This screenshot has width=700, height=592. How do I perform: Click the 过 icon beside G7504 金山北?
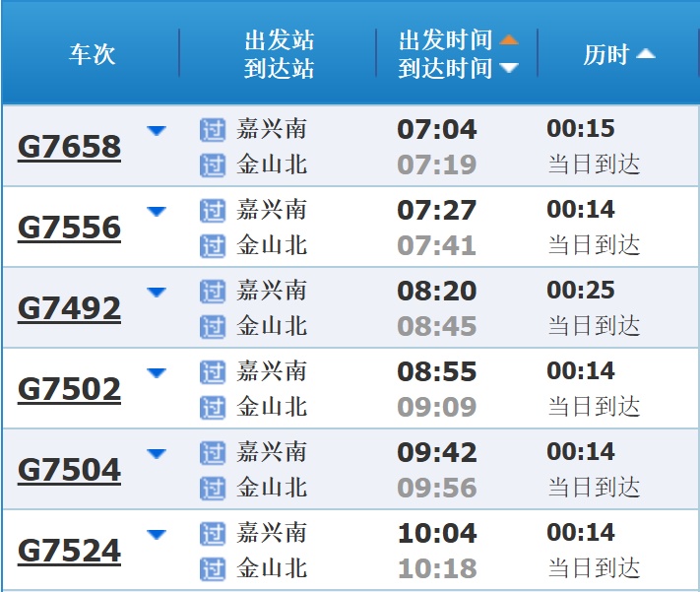pos(212,487)
